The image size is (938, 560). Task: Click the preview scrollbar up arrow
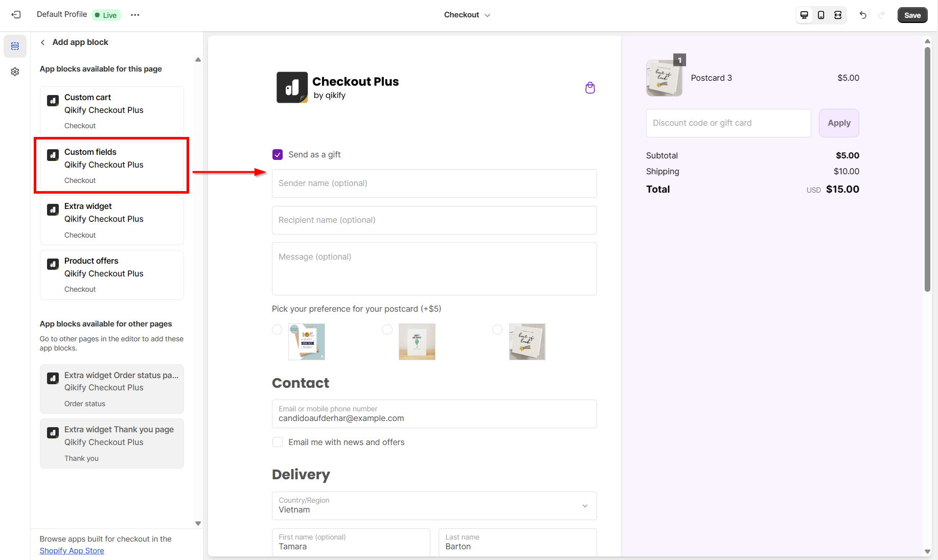[x=927, y=41]
